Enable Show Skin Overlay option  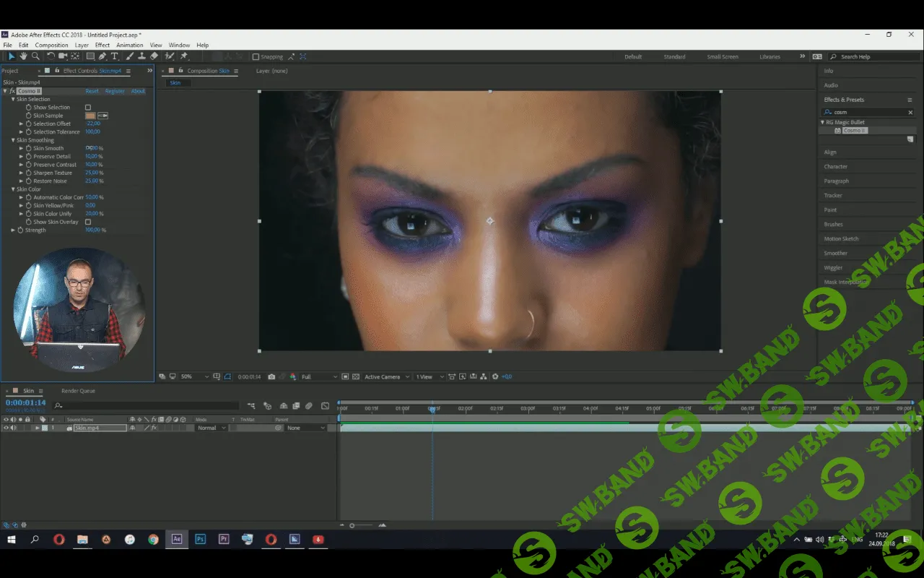click(x=88, y=222)
